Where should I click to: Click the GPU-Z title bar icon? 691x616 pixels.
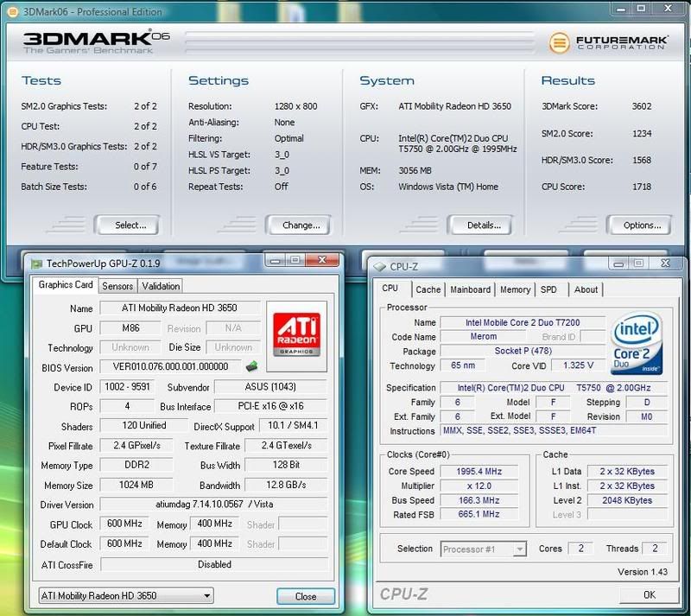pyautogui.click(x=36, y=264)
